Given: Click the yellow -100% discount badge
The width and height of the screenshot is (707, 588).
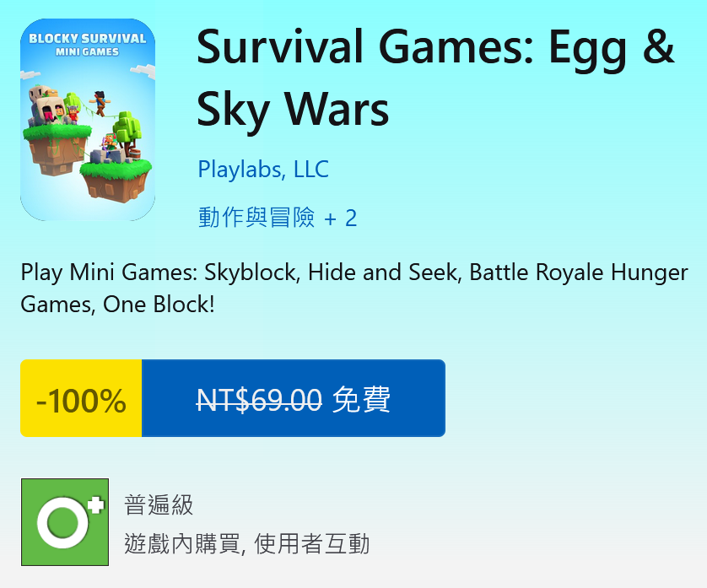Looking at the screenshot, I should coord(80,397).
